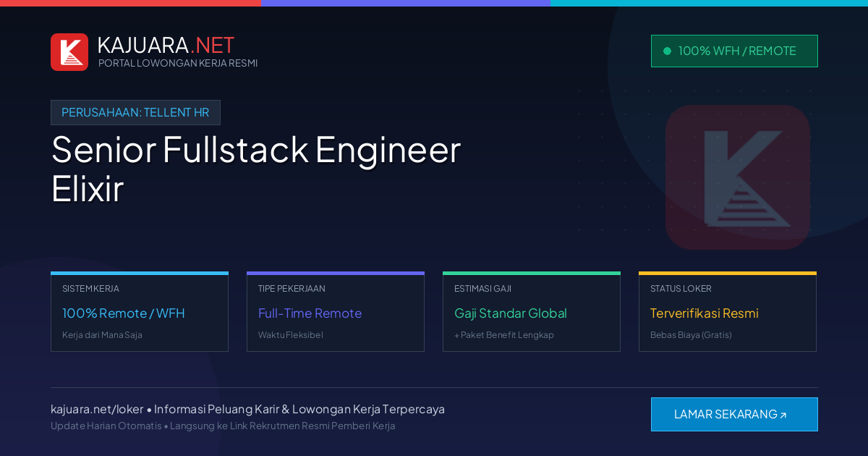Click the arrow icon in Lamar Sekarang

(783, 415)
